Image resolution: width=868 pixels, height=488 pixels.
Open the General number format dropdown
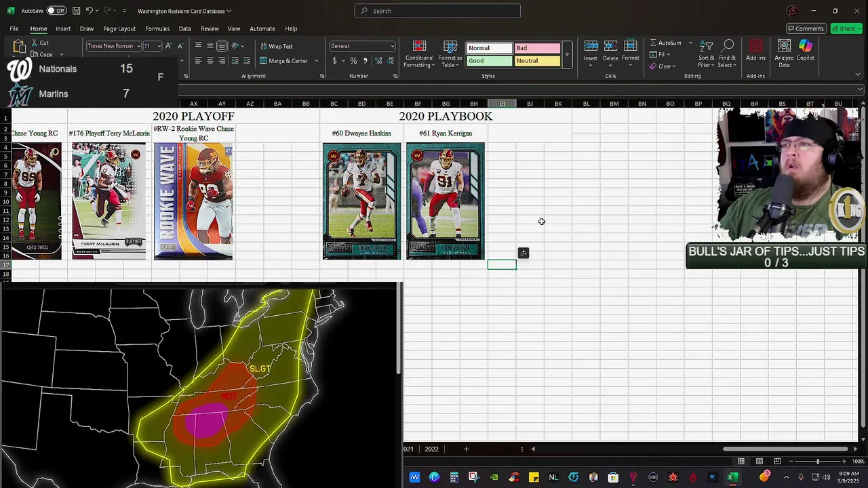(x=392, y=46)
